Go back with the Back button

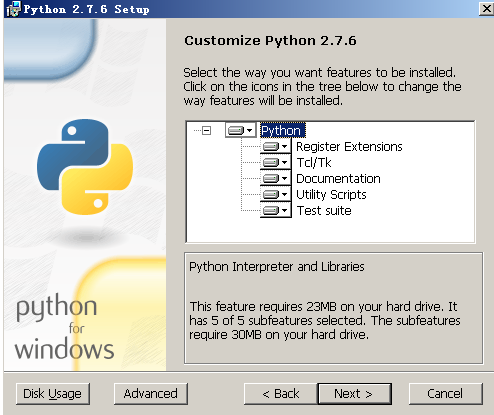(281, 394)
